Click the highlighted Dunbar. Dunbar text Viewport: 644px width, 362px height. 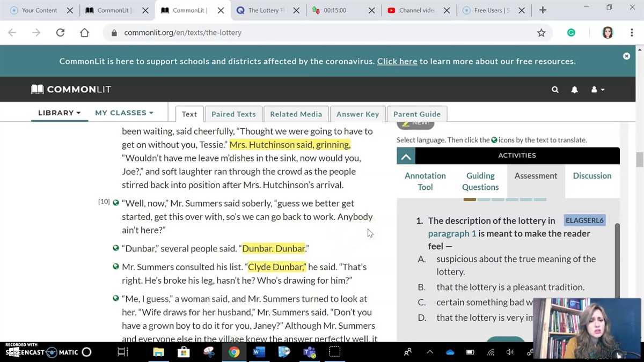pos(274,249)
